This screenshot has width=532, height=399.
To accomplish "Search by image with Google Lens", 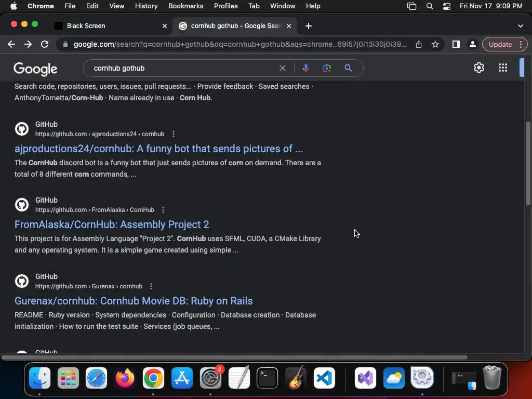I will point(326,68).
